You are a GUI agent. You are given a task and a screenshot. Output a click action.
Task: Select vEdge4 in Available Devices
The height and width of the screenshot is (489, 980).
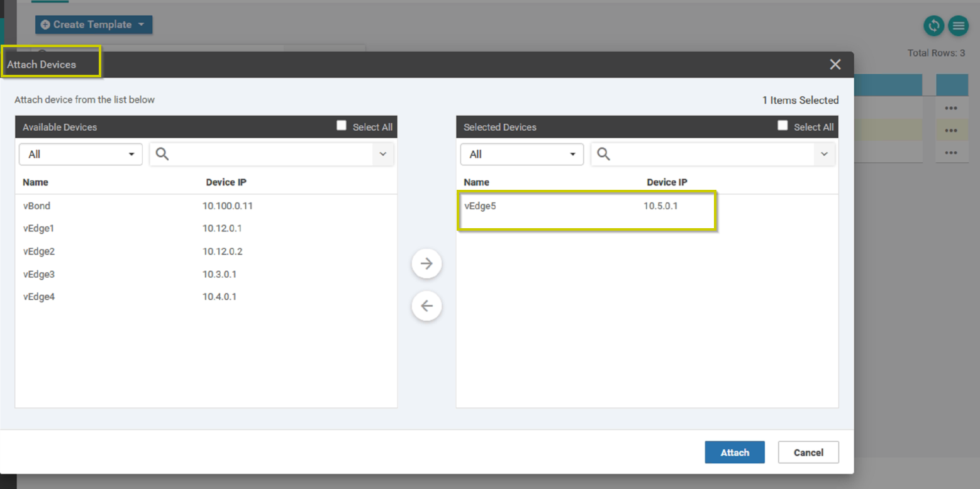[206, 297]
